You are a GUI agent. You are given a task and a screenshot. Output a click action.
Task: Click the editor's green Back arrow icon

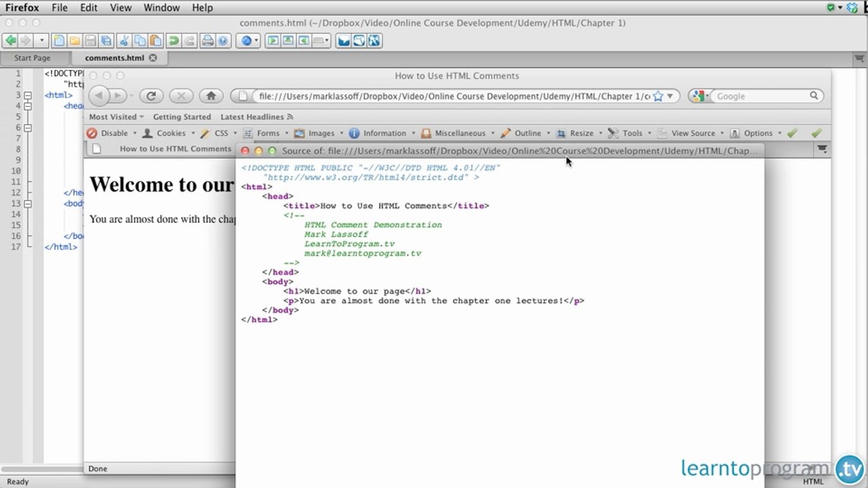click(x=11, y=41)
